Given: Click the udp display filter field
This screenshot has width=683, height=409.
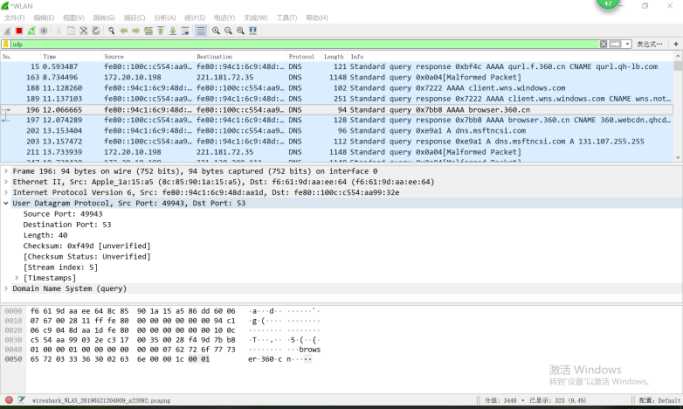Looking at the screenshot, I should click(304, 44).
